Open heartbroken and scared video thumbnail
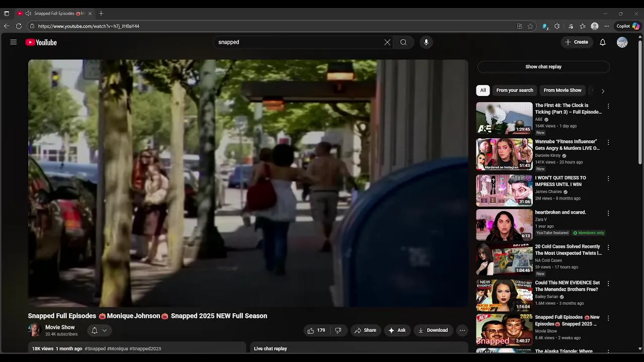This screenshot has width=644, height=362. tap(504, 225)
